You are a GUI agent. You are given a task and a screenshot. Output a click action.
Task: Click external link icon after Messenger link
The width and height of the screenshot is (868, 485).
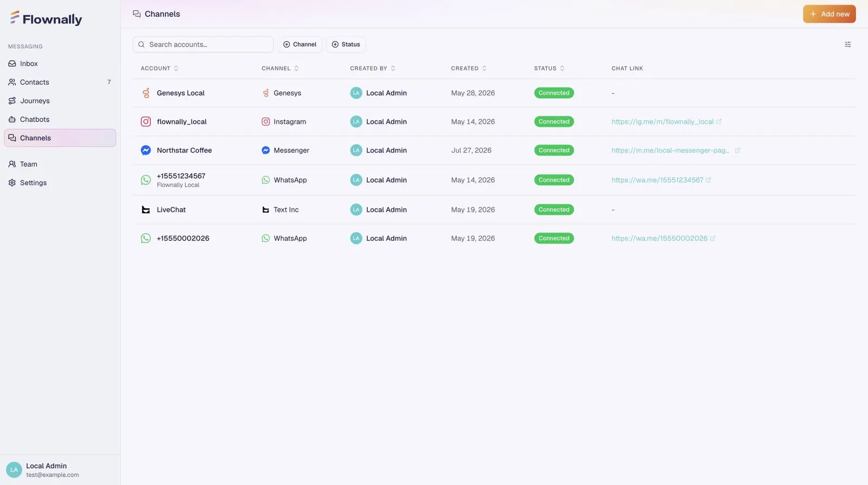click(737, 150)
